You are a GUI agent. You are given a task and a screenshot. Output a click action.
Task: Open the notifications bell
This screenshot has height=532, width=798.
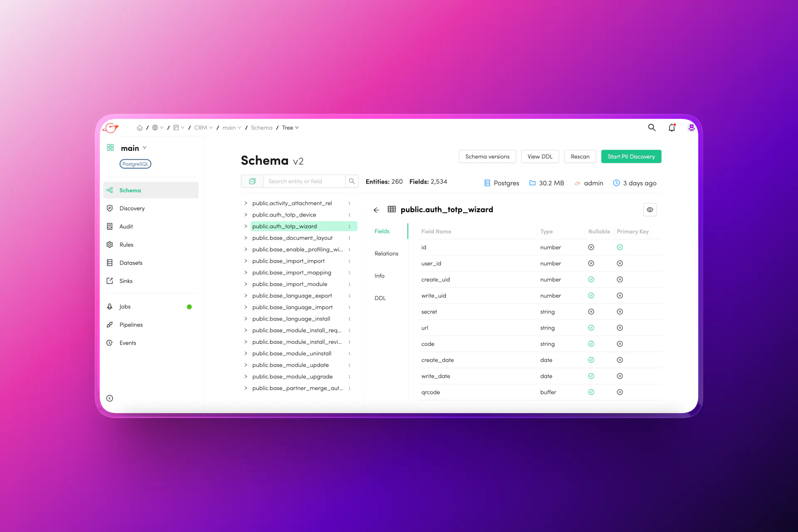(x=672, y=128)
